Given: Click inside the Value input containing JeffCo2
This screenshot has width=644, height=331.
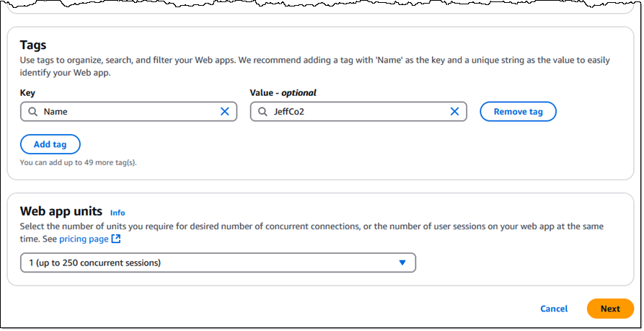Looking at the screenshot, I should click(358, 112).
